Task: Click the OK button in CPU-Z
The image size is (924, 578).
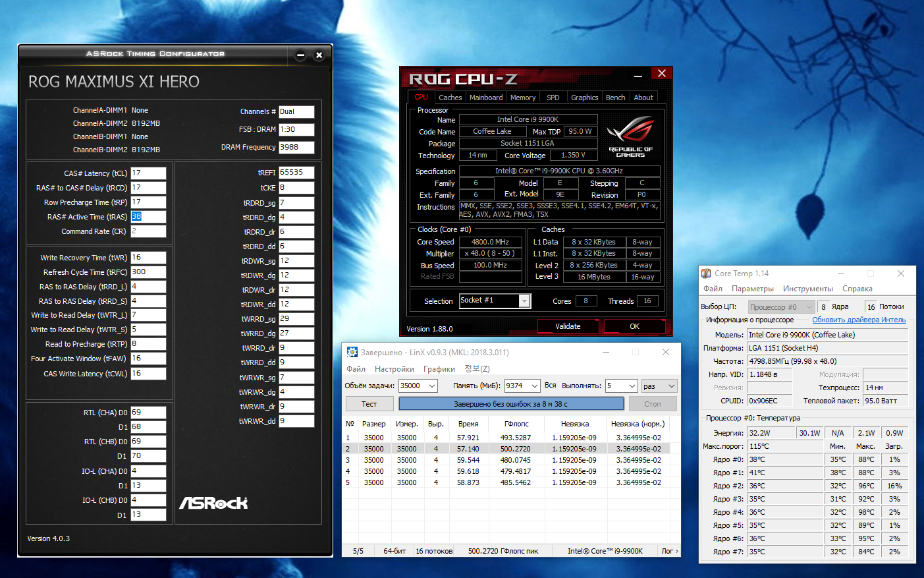Action: [x=634, y=326]
